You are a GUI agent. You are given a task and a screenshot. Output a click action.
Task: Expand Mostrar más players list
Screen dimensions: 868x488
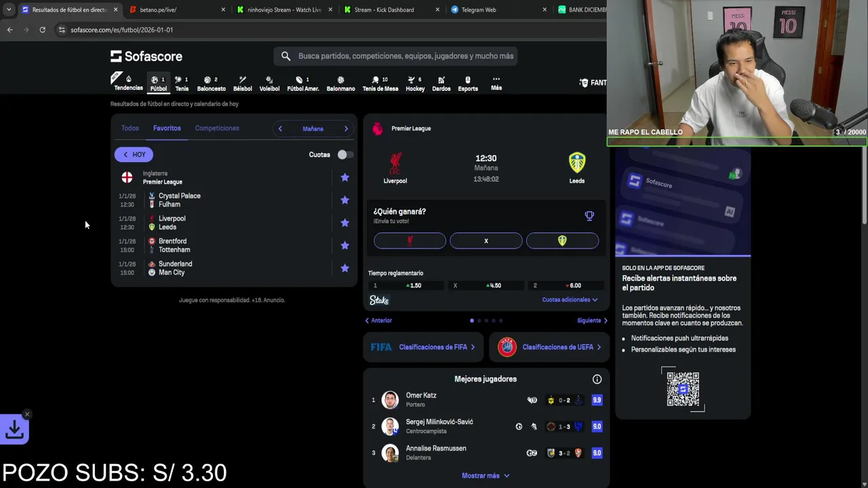(486, 476)
